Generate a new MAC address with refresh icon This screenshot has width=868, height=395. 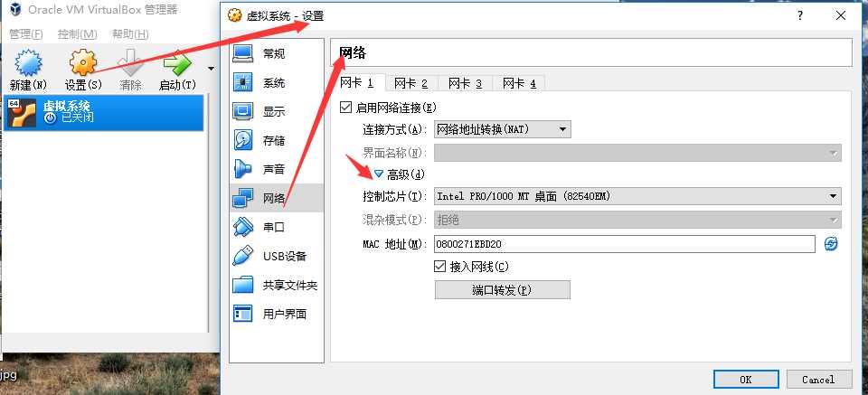pyautogui.click(x=831, y=244)
